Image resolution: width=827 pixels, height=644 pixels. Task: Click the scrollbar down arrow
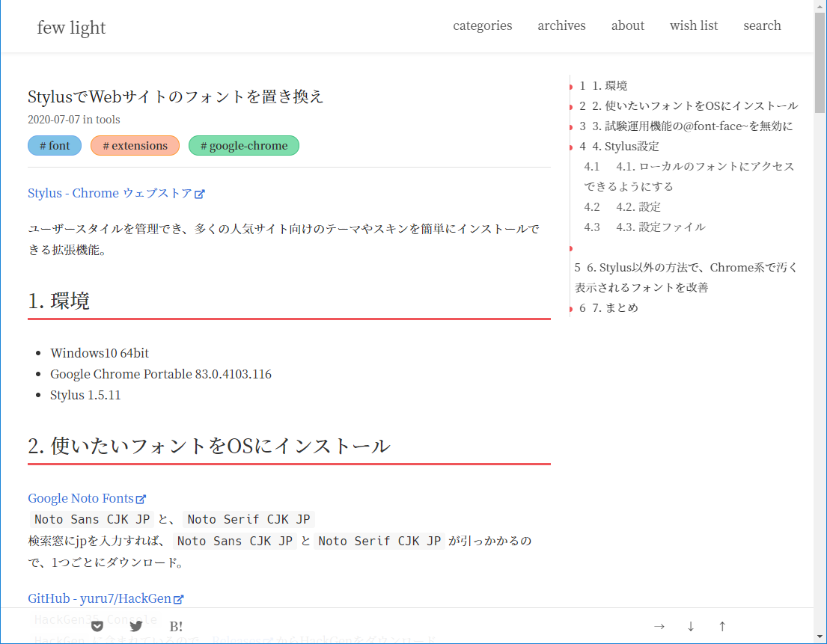coord(820,637)
